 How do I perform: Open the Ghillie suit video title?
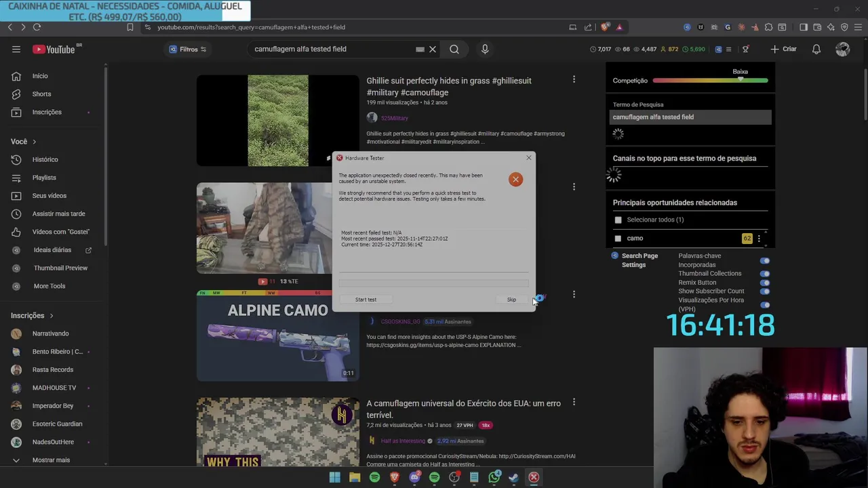tap(449, 86)
